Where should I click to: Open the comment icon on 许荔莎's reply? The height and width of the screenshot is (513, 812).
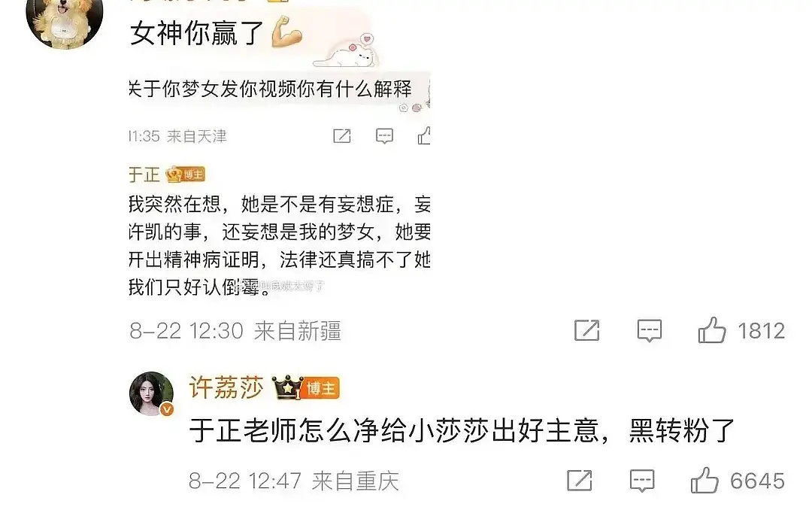coord(642,481)
